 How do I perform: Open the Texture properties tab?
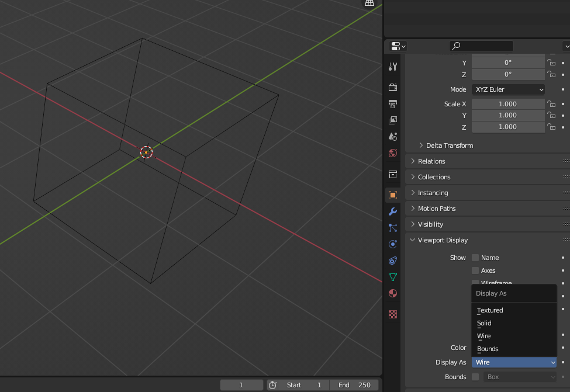tap(393, 314)
